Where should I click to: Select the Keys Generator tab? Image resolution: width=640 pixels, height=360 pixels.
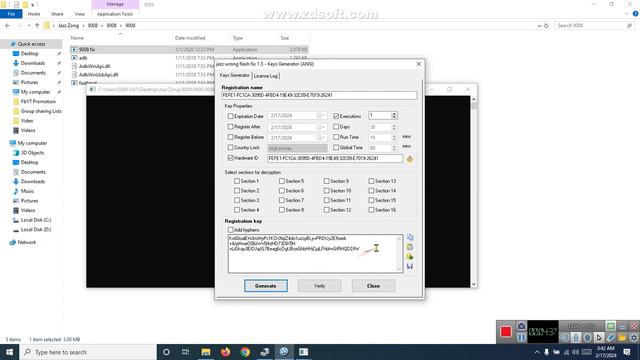(235, 76)
